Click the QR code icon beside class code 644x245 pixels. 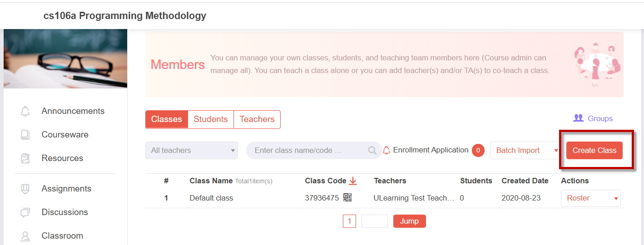pyautogui.click(x=347, y=197)
